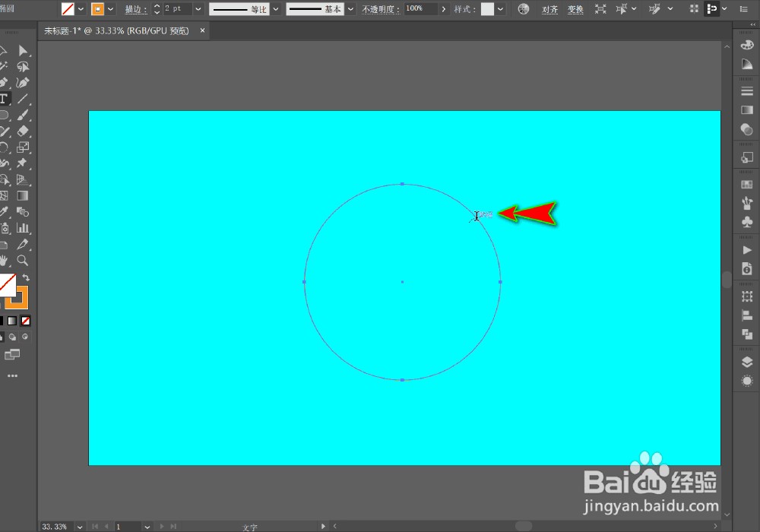Open the 等比 variable width profile dropdown
Image resolution: width=760 pixels, height=532 pixels.
(275, 9)
